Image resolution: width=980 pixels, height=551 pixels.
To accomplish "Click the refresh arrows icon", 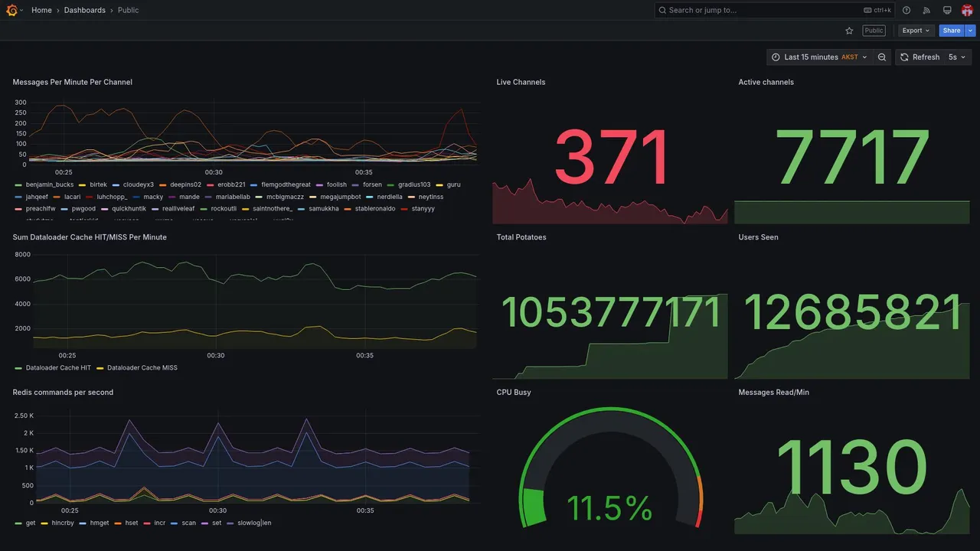I will point(904,57).
